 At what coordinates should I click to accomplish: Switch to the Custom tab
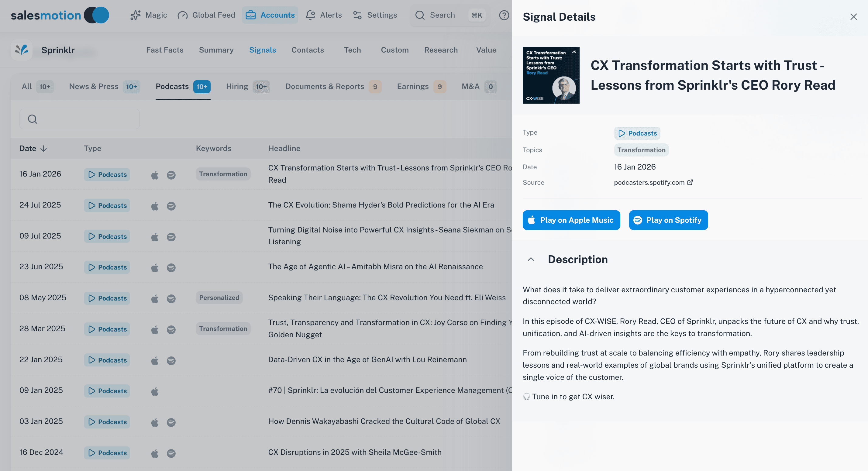394,50
